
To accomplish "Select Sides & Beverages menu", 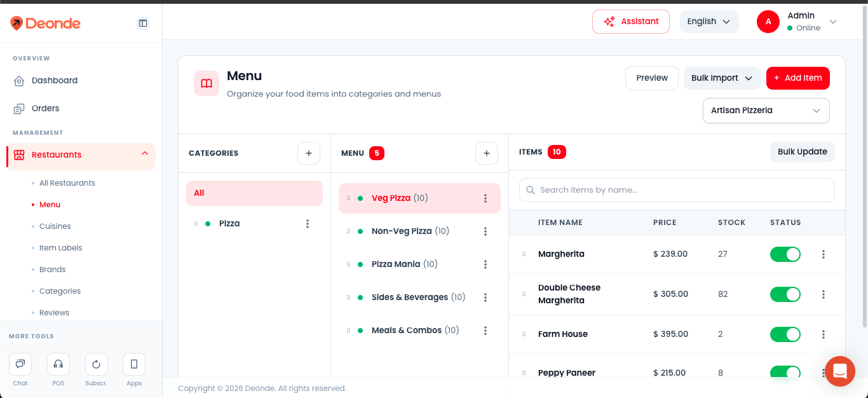I will tap(419, 298).
